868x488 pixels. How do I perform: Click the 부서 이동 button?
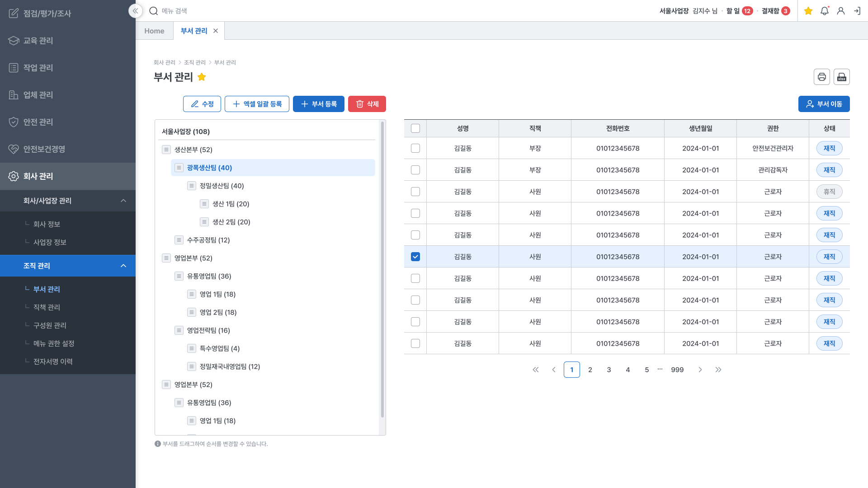click(824, 104)
